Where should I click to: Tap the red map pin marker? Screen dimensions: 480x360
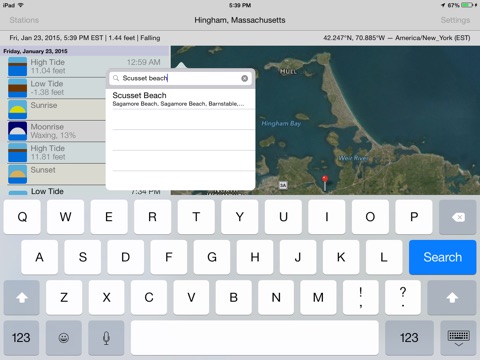325,183
